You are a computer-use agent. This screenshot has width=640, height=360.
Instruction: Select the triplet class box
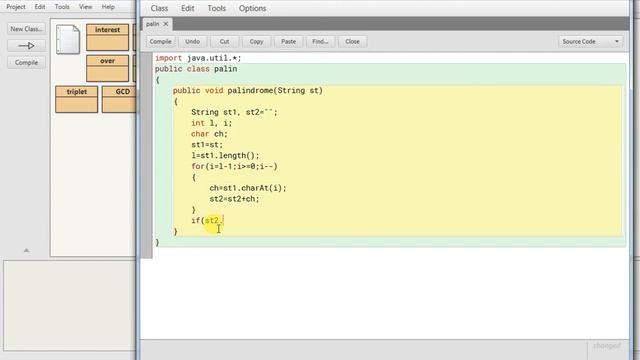[x=77, y=99]
